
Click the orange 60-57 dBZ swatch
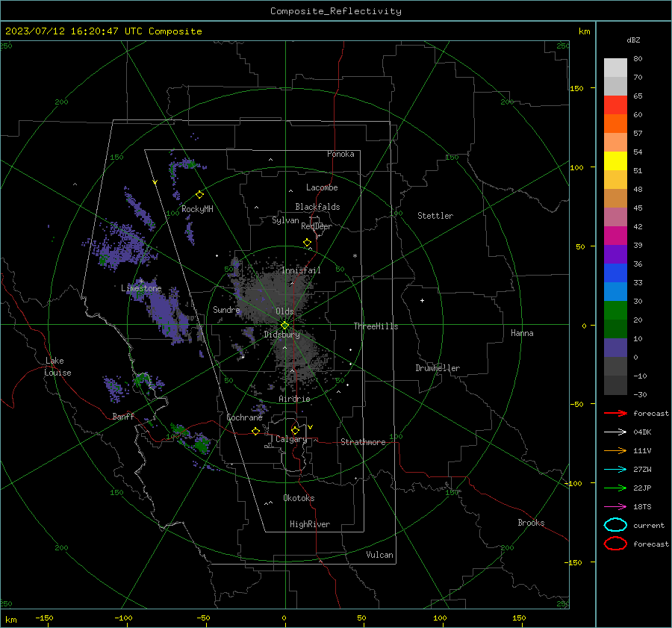coord(615,124)
